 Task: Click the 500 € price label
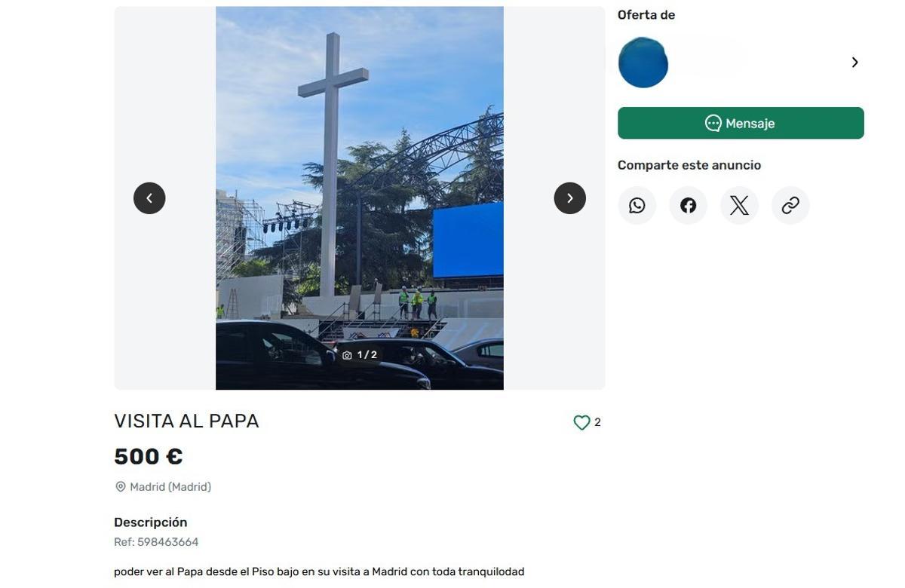(149, 457)
